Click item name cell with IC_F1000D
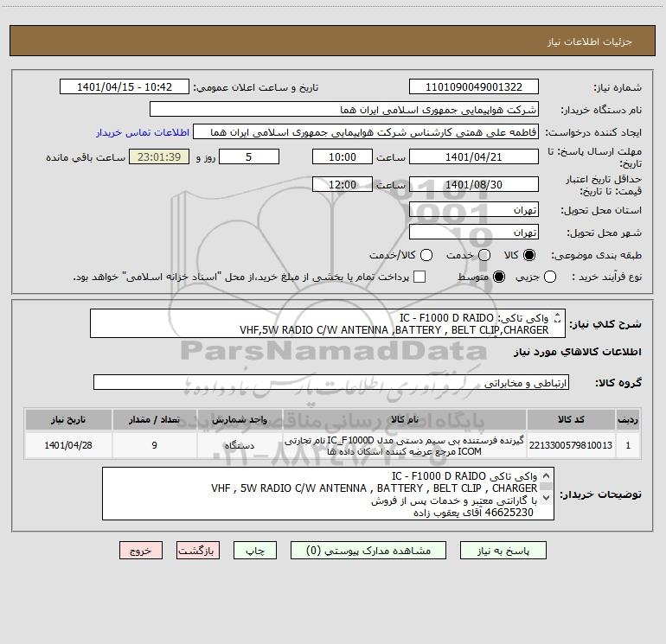The width and height of the screenshot is (666, 644). coord(405,445)
